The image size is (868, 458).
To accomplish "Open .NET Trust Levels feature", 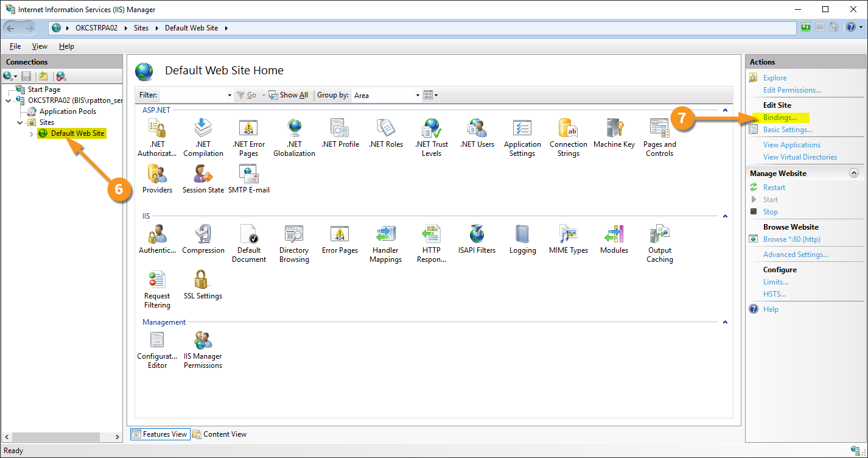I will coord(432,138).
